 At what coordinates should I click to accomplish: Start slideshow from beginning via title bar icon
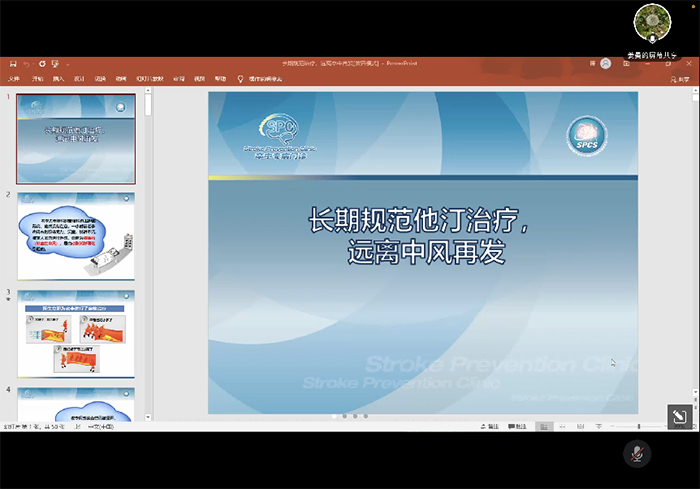click(54, 63)
